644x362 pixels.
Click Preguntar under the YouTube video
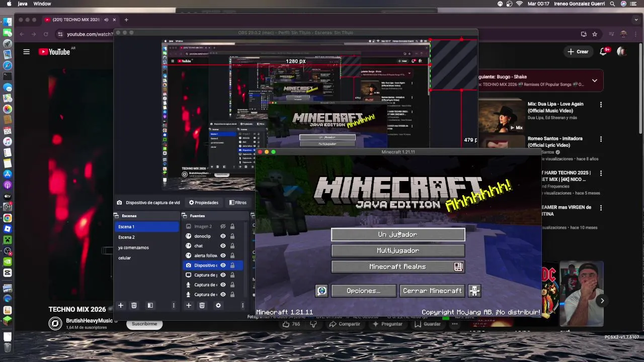point(387,324)
